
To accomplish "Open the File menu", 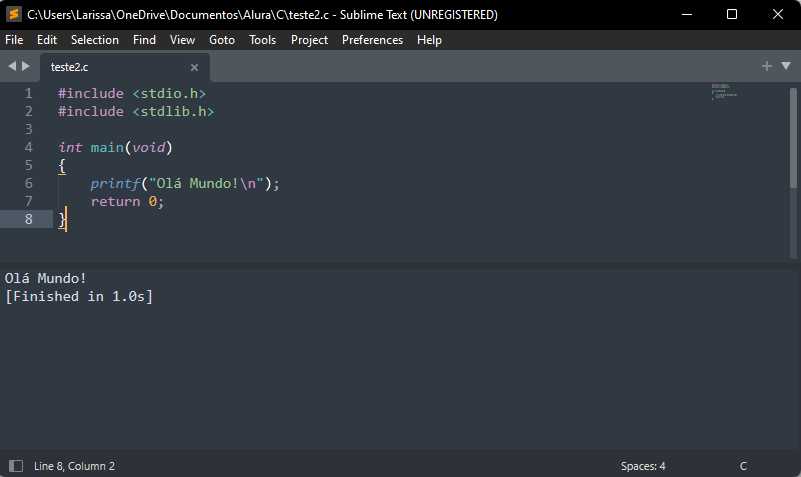I will (14, 40).
